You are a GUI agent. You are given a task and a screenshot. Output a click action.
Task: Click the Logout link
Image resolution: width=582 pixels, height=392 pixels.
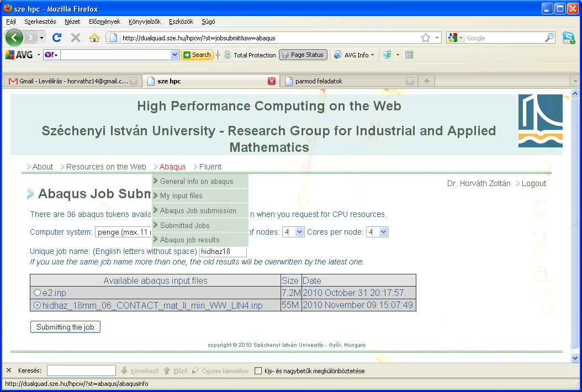click(x=534, y=183)
